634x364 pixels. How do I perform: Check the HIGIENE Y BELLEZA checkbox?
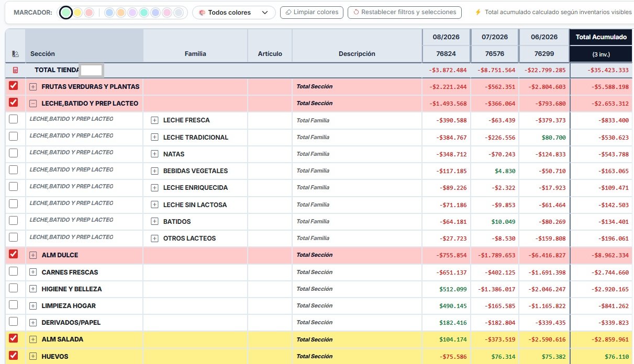[x=14, y=288]
